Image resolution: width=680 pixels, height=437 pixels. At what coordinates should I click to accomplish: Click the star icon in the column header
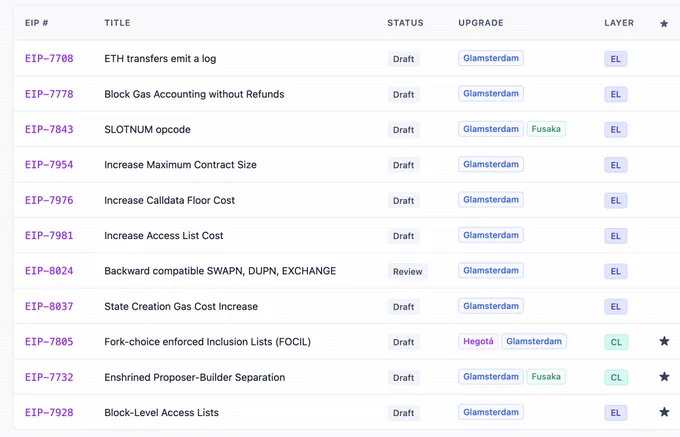coord(664,23)
